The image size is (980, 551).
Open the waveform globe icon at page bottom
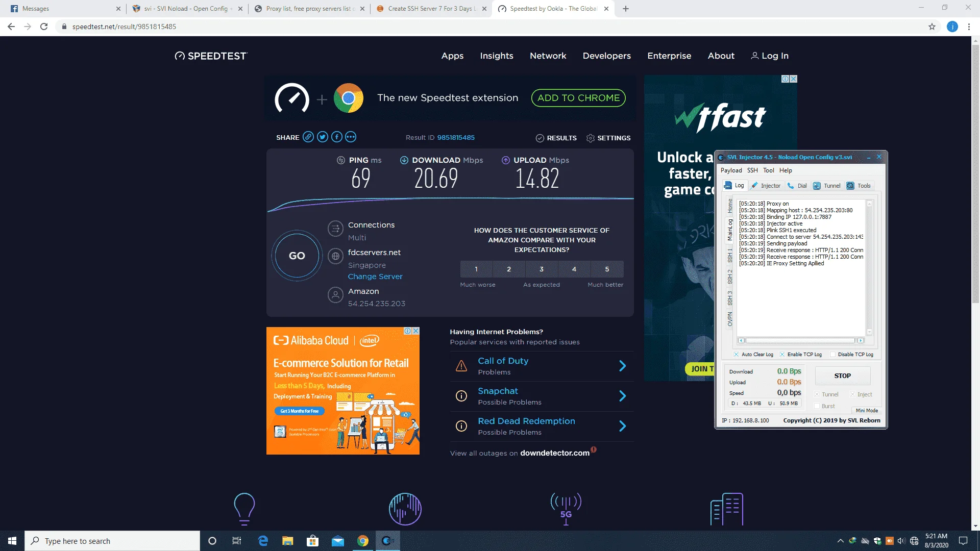[x=405, y=509]
